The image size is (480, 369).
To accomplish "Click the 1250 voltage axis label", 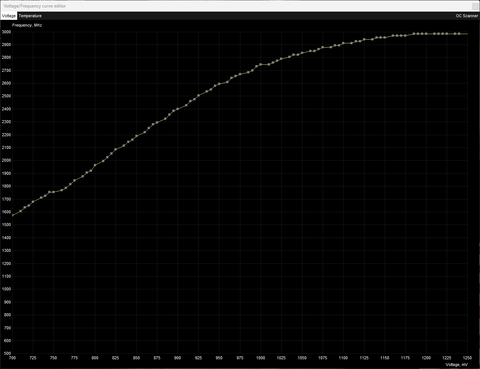I will (x=467, y=358).
